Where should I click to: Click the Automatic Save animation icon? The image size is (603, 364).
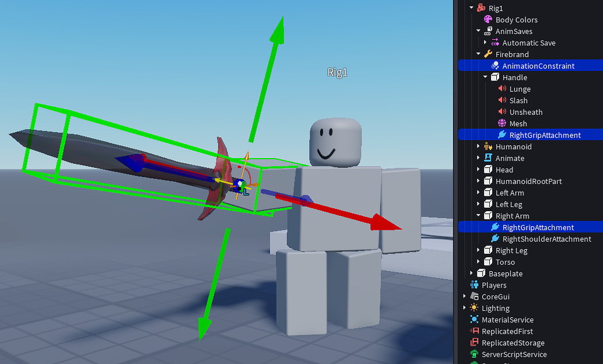(495, 43)
